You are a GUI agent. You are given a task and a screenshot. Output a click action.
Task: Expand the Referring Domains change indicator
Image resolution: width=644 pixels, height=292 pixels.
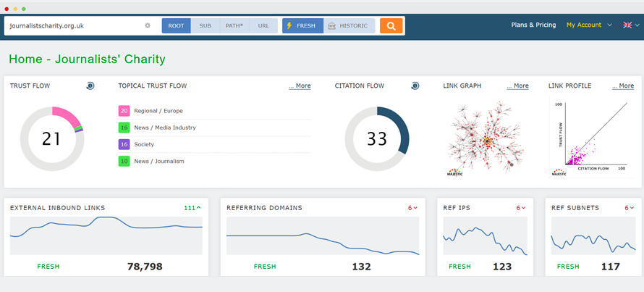[x=413, y=208]
